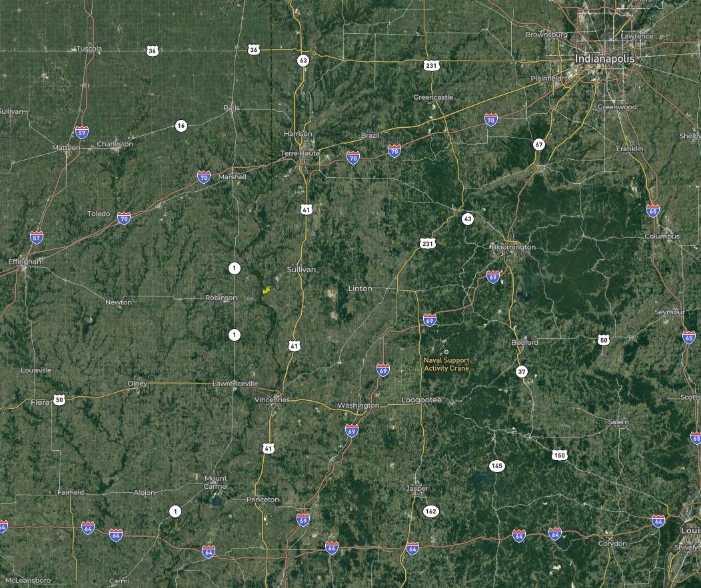Select the Vincennes city label
This screenshot has width=701, height=588.
pyautogui.click(x=272, y=400)
